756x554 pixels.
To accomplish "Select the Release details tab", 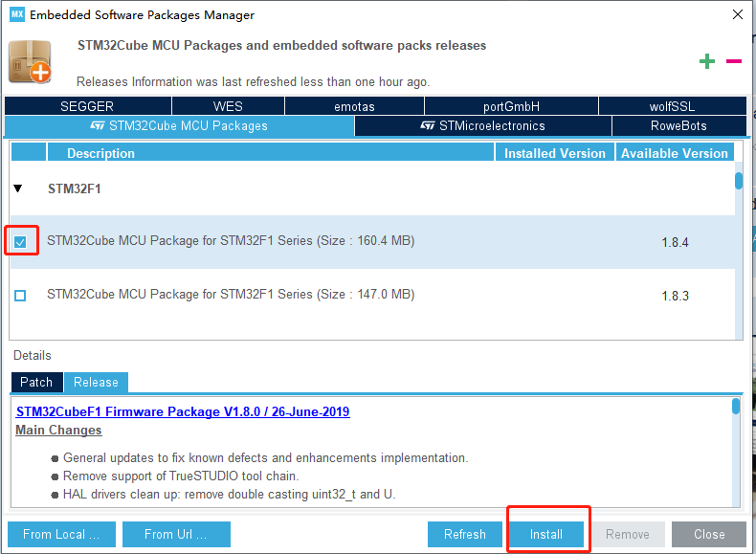I will pyautogui.click(x=96, y=382).
